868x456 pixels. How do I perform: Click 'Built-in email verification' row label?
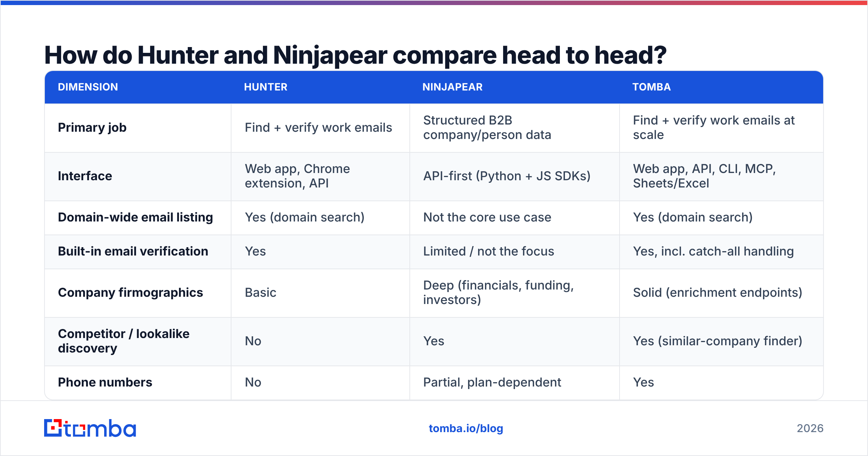133,252
